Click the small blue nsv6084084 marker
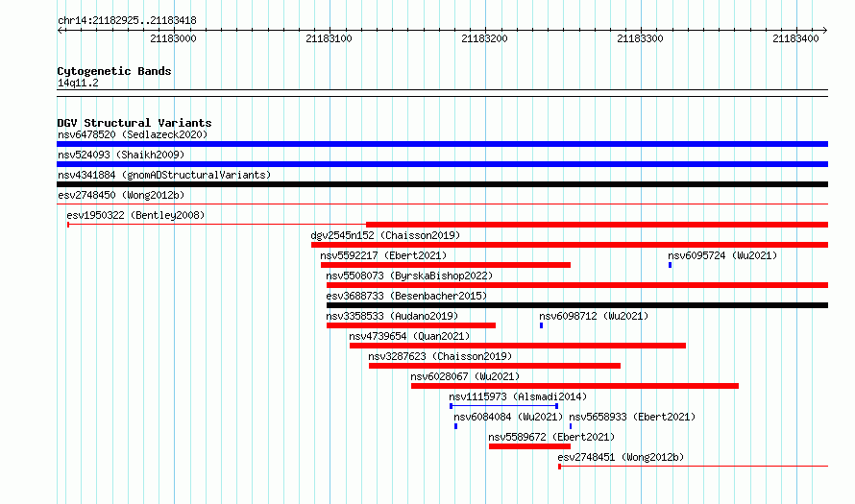This screenshot has width=855, height=504. click(x=456, y=426)
